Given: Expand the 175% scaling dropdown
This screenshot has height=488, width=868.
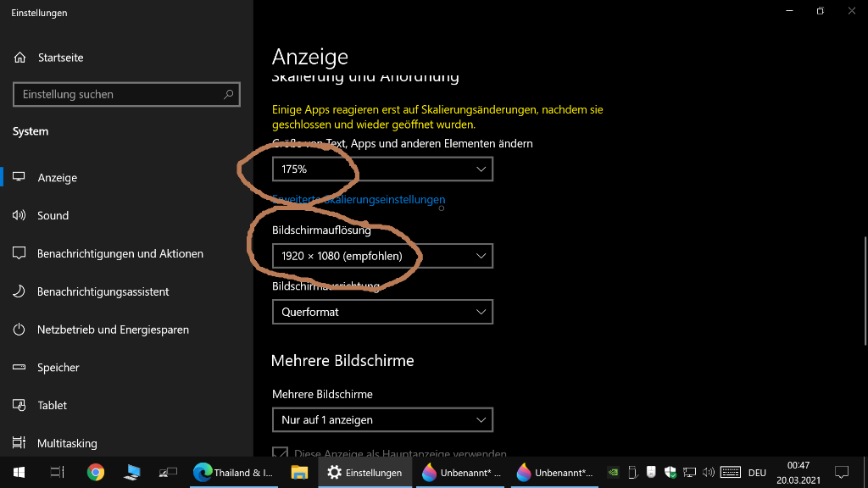Looking at the screenshot, I should (382, 169).
